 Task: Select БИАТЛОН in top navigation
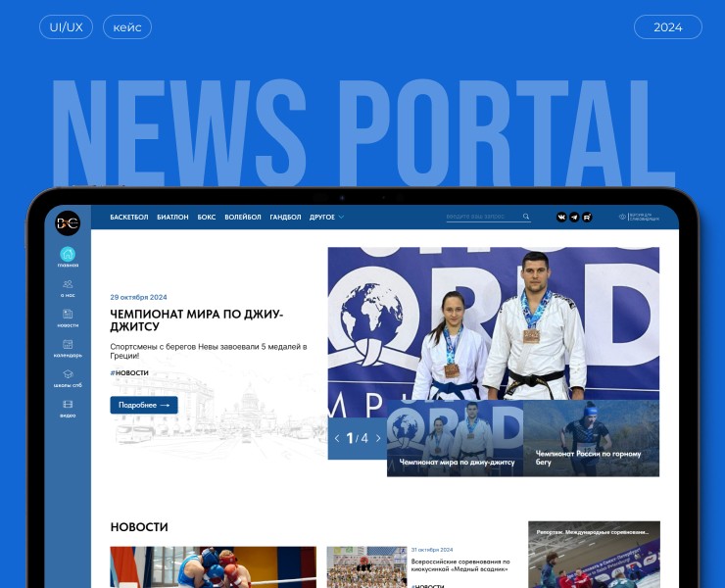[172, 217]
